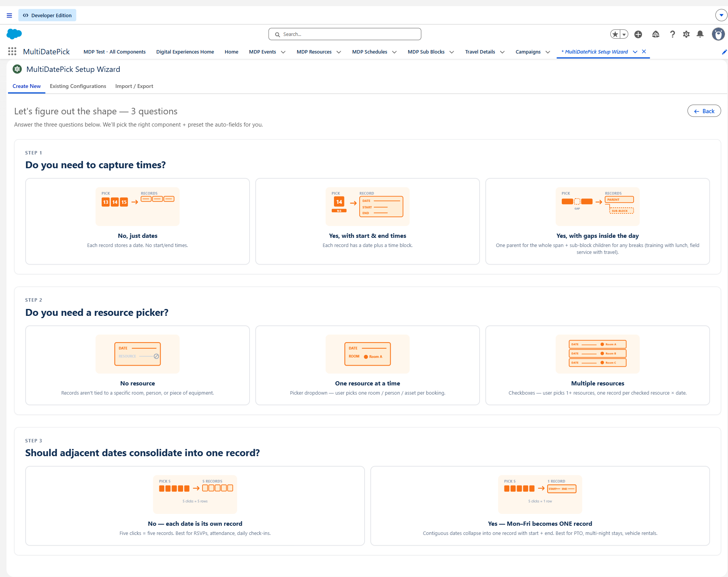The height and width of the screenshot is (577, 728).
Task: Expand the MDP Resources dropdown chevron
Action: pos(339,52)
